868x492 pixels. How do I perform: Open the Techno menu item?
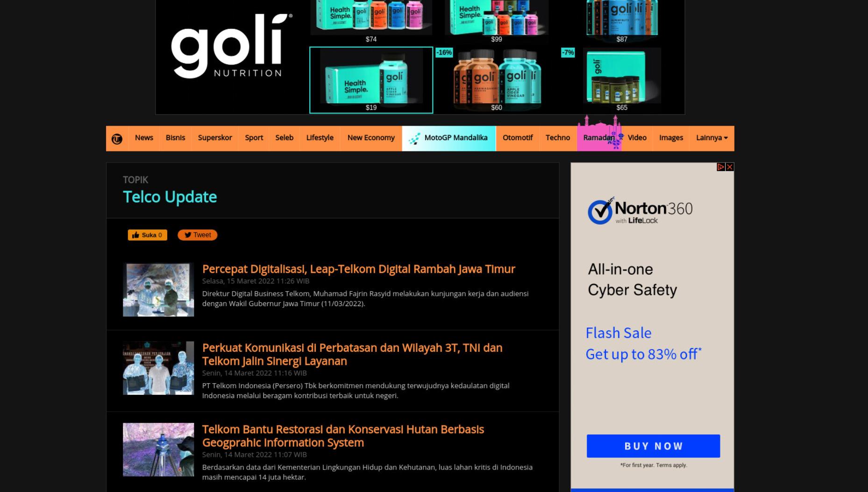click(x=558, y=138)
